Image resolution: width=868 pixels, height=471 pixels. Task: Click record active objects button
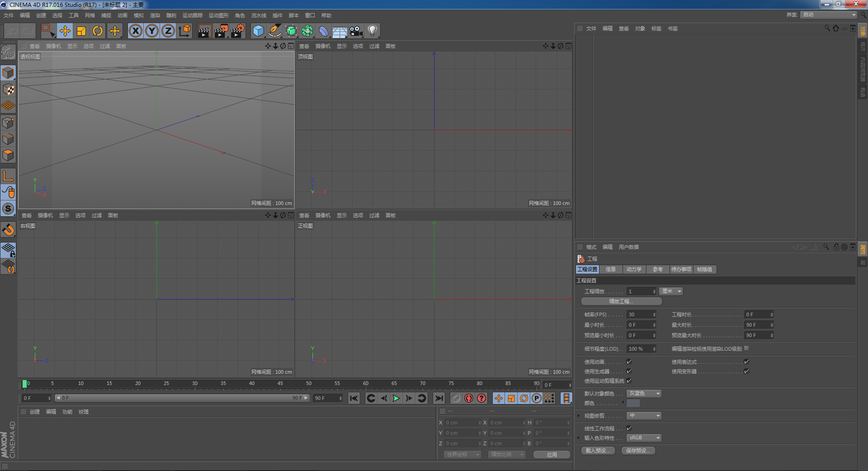tap(469, 398)
